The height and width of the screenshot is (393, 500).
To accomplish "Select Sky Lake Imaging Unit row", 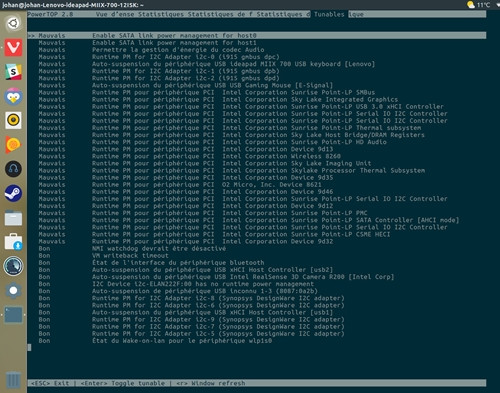I will click(x=257, y=163).
